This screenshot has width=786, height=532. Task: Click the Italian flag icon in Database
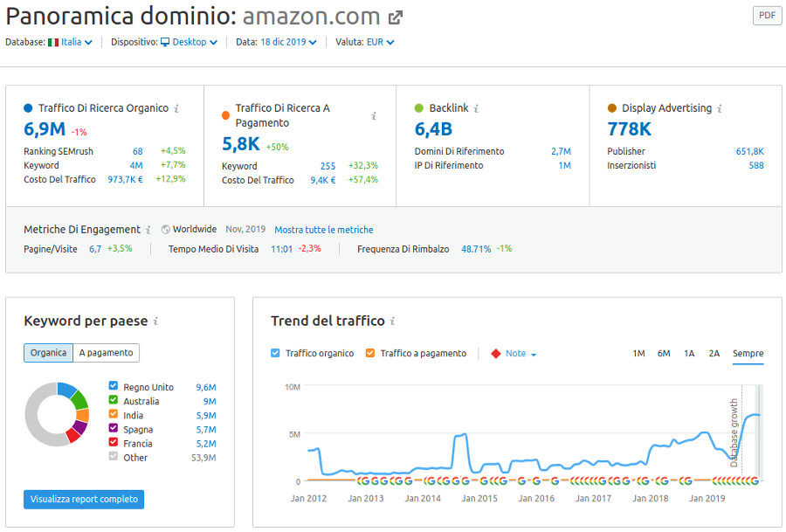pos(53,42)
